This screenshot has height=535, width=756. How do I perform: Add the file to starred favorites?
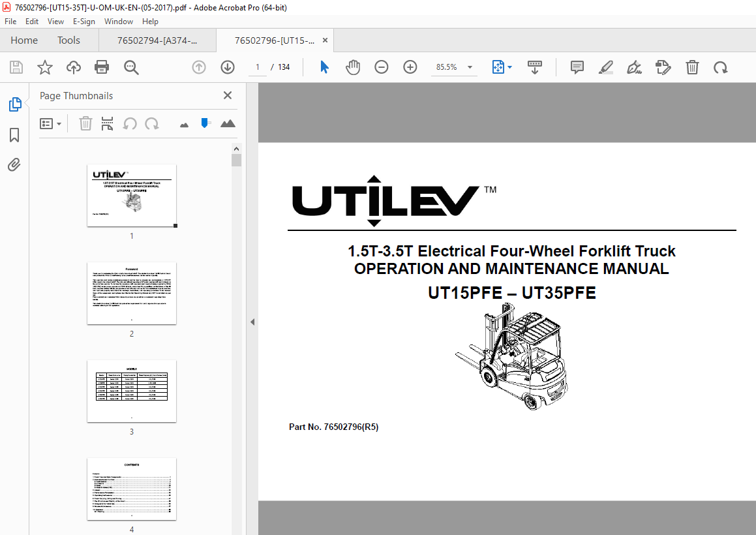pos(45,67)
